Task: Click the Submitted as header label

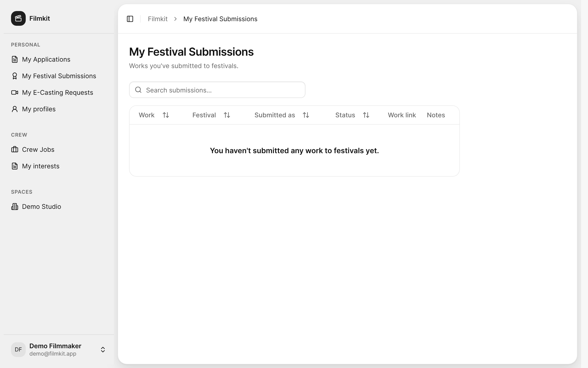Action: 274,115
